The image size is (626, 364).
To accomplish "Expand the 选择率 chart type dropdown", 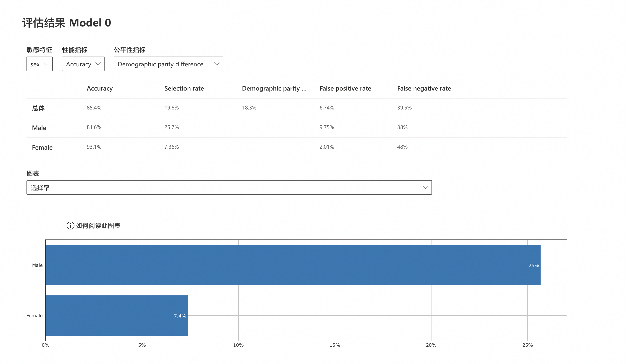I will click(229, 187).
